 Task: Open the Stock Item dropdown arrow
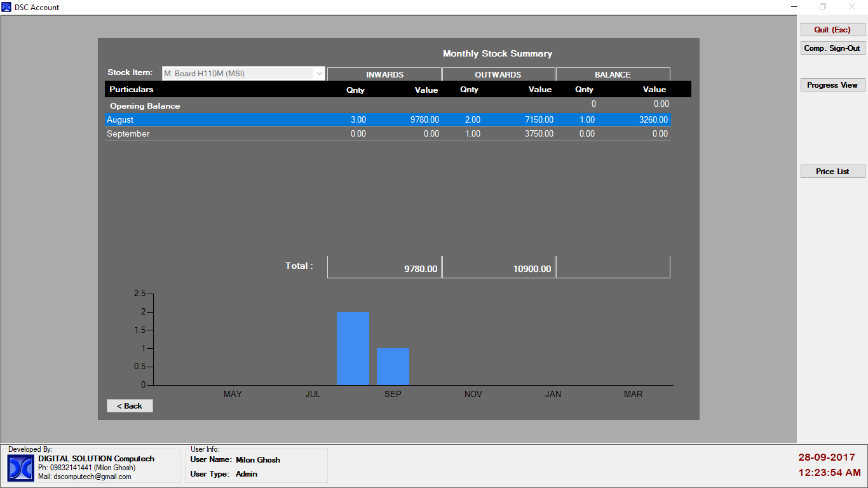coord(319,74)
